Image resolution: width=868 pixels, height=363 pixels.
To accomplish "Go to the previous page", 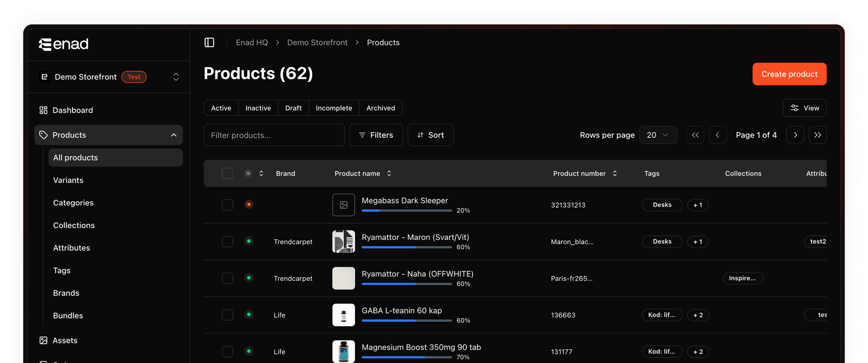I will point(717,135).
